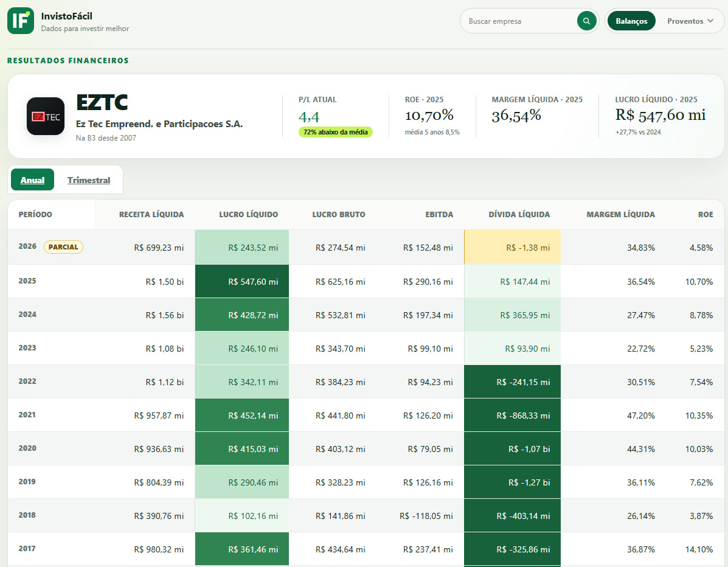The height and width of the screenshot is (567, 728).
Task: Click the ROE 2025 value 10,70%
Action: click(x=429, y=115)
